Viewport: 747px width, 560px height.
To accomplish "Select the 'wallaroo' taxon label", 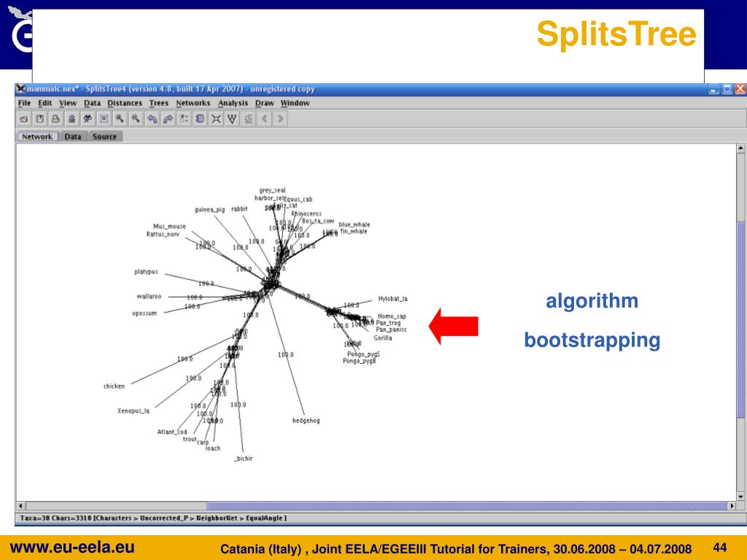I will (x=149, y=296).
